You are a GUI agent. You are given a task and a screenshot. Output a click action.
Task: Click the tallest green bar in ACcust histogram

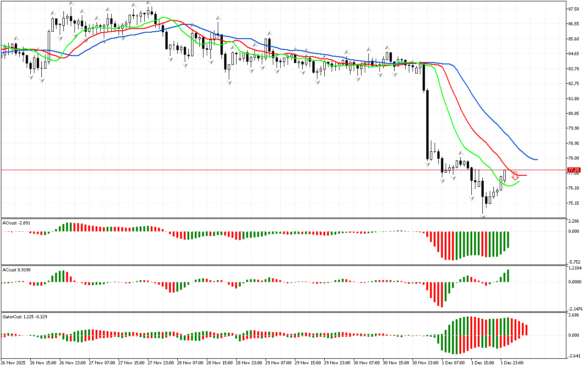(x=509, y=276)
